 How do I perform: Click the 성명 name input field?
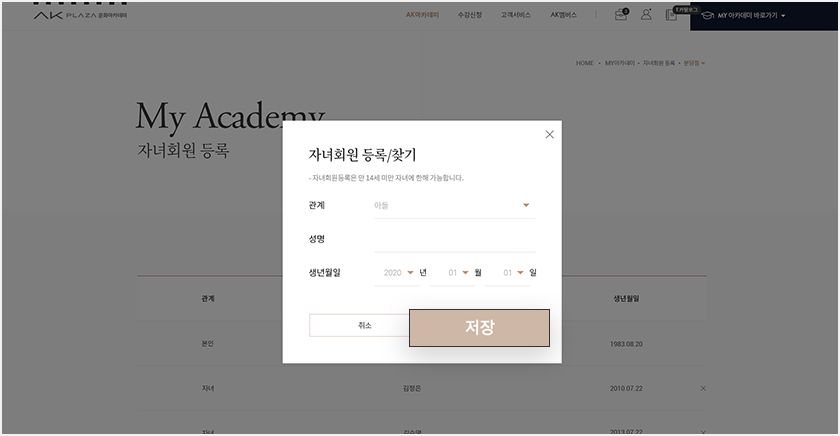click(x=454, y=239)
